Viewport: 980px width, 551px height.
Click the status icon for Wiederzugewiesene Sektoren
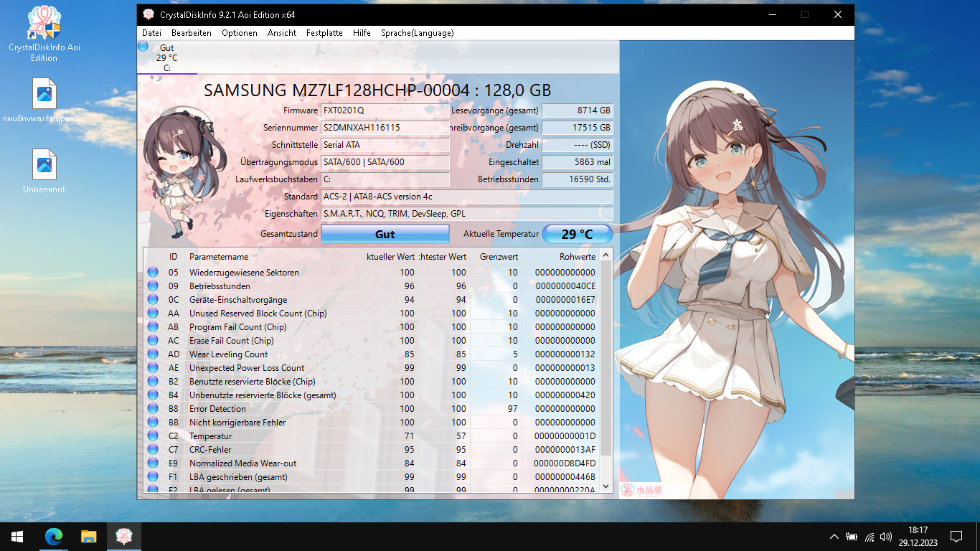[x=153, y=273]
